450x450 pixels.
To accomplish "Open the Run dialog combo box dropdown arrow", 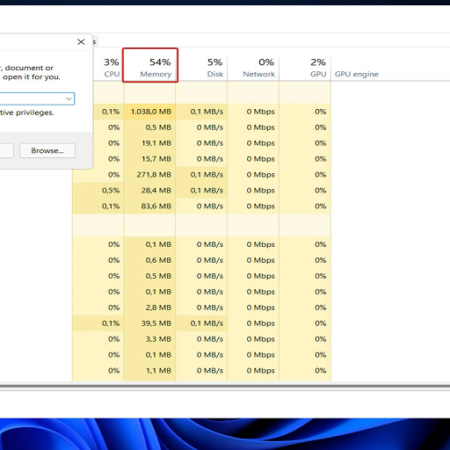I will pos(69,99).
